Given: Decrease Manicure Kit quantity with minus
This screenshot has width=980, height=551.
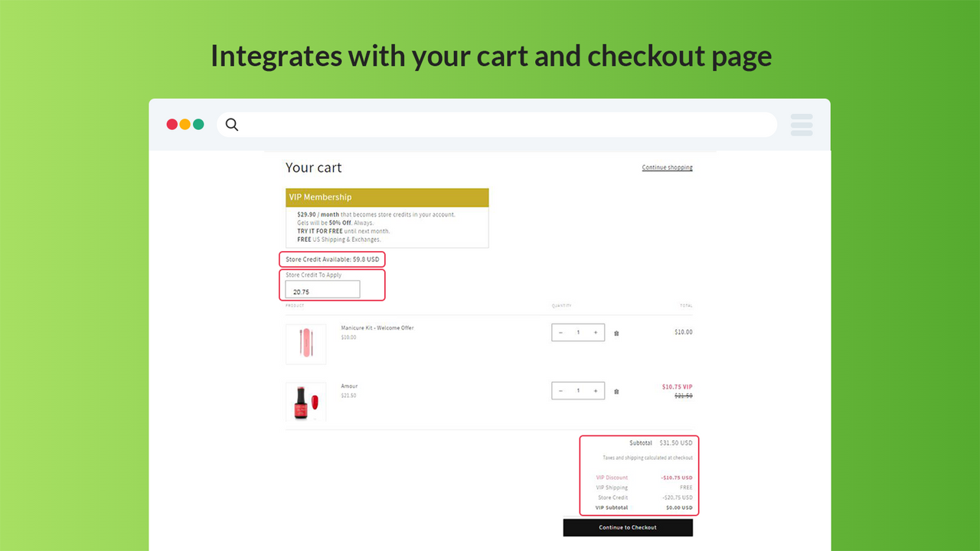Looking at the screenshot, I should point(560,332).
